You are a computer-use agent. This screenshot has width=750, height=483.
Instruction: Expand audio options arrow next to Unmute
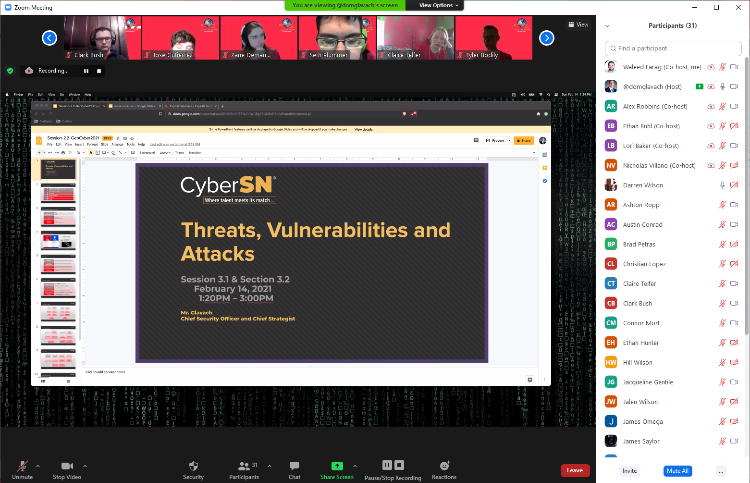point(38,466)
